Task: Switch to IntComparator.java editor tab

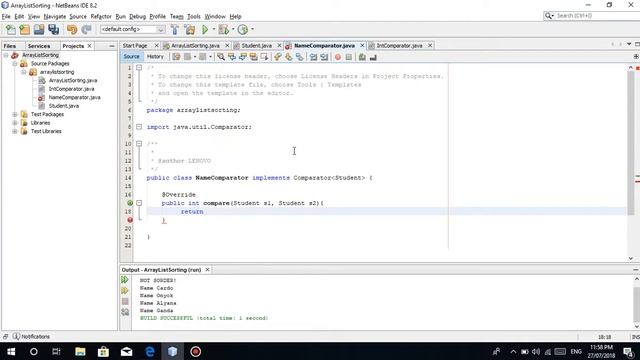Action: [399, 46]
